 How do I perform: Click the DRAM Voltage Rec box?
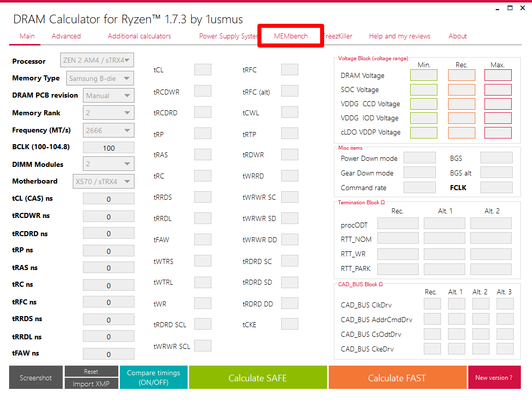coord(461,75)
